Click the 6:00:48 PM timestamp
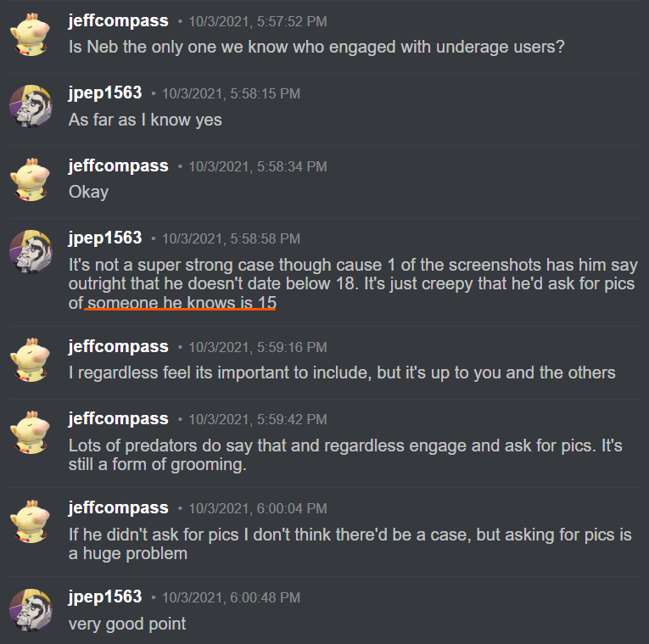This screenshot has width=649, height=644. pyautogui.click(x=231, y=597)
